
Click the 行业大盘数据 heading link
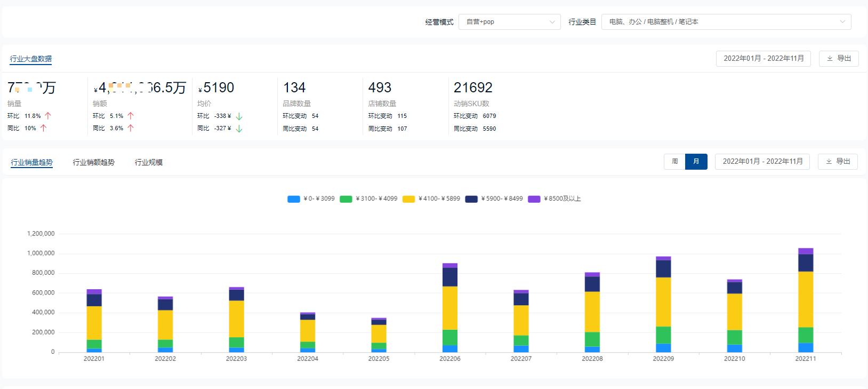[x=31, y=59]
